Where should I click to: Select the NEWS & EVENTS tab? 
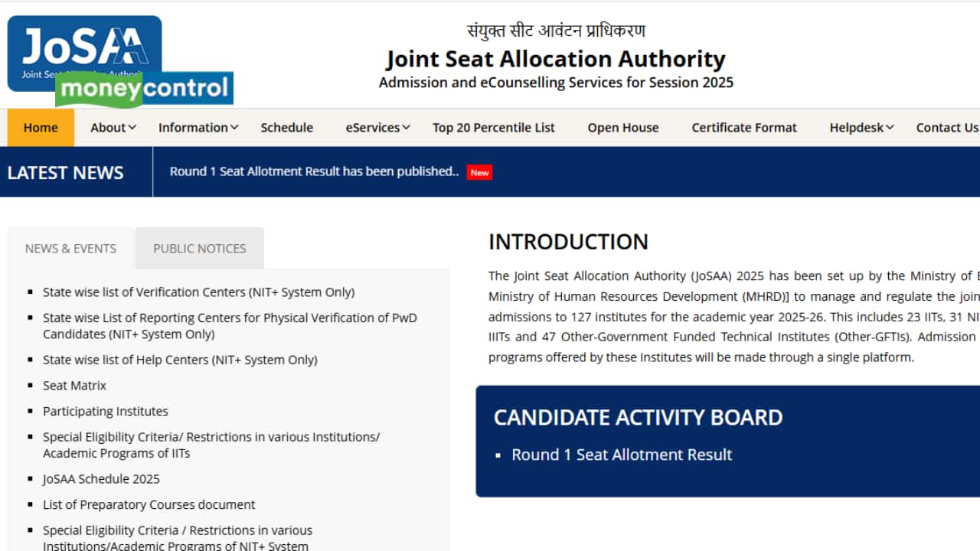coord(70,248)
